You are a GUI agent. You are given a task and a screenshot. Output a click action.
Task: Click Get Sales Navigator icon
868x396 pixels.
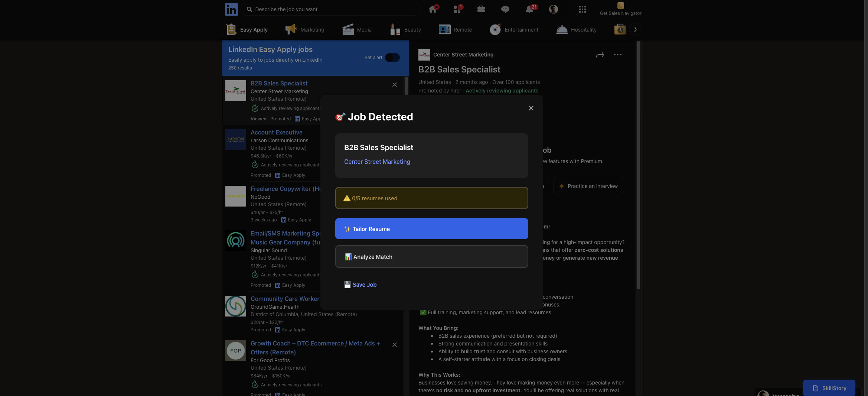620,6
